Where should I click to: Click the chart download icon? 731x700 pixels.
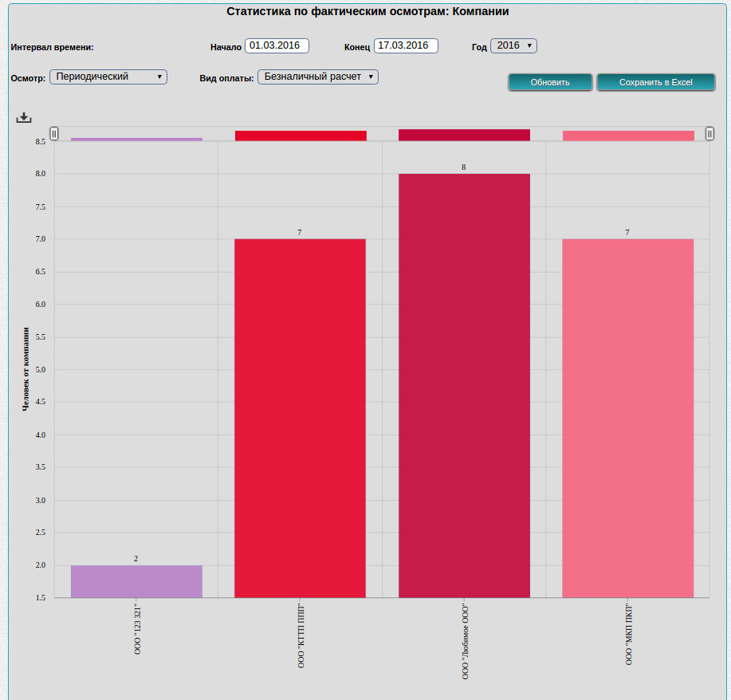coord(24,117)
